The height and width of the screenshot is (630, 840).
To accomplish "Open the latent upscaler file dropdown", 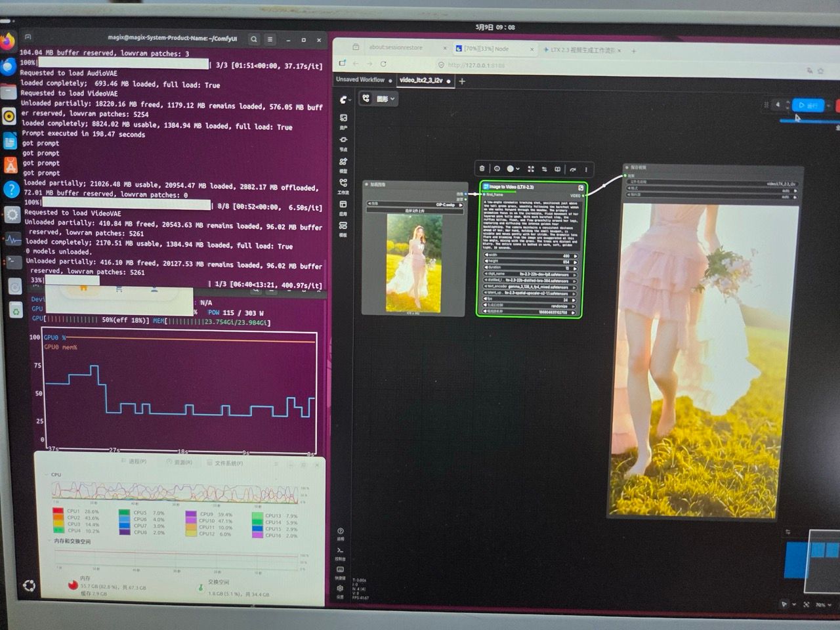I will tap(531, 293).
